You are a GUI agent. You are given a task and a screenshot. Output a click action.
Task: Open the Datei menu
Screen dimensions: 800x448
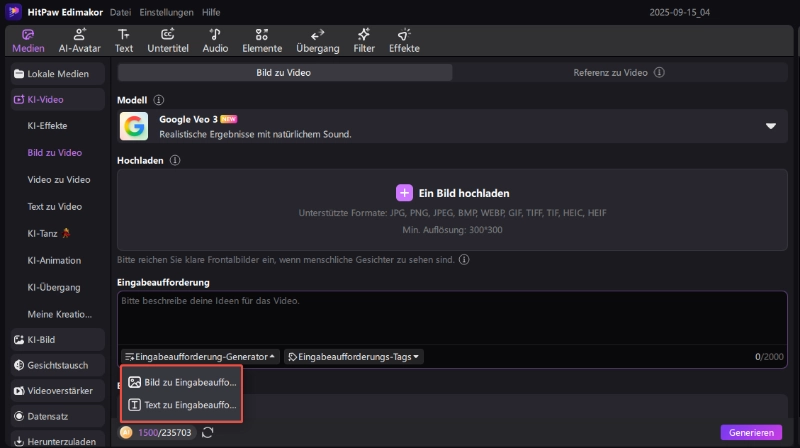120,12
